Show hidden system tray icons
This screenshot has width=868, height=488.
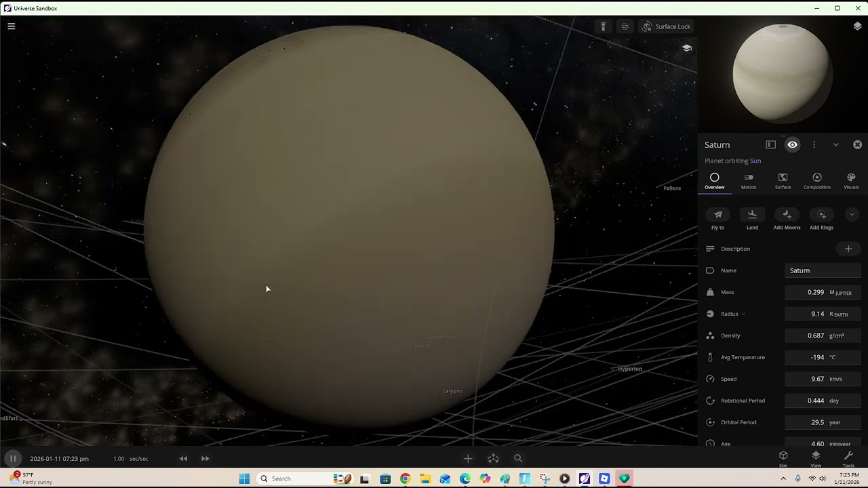click(x=783, y=479)
